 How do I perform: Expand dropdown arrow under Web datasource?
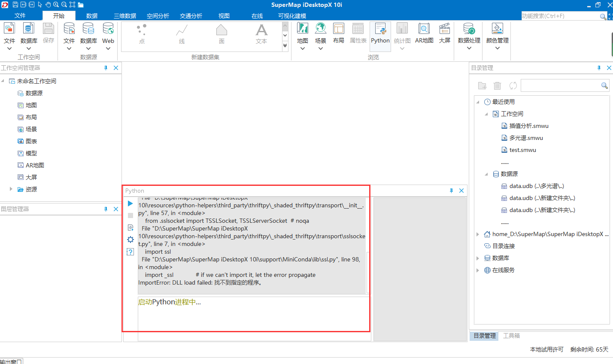[x=108, y=49]
